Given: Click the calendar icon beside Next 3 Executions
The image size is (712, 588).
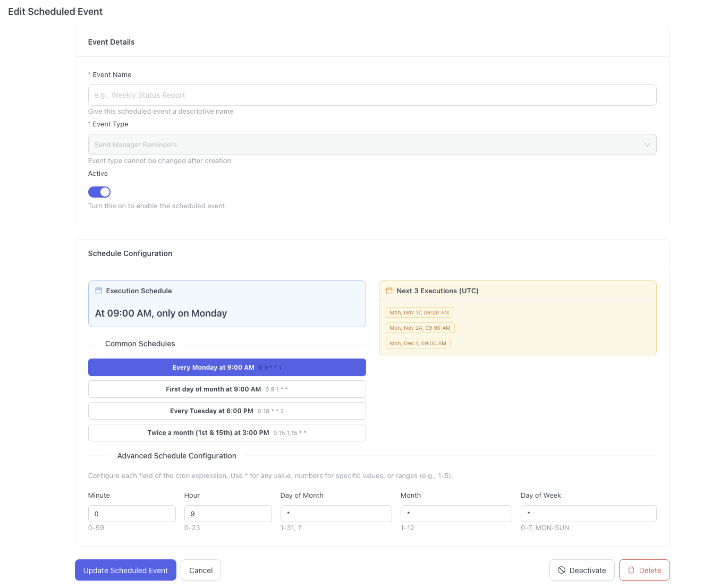Looking at the screenshot, I should [x=389, y=291].
